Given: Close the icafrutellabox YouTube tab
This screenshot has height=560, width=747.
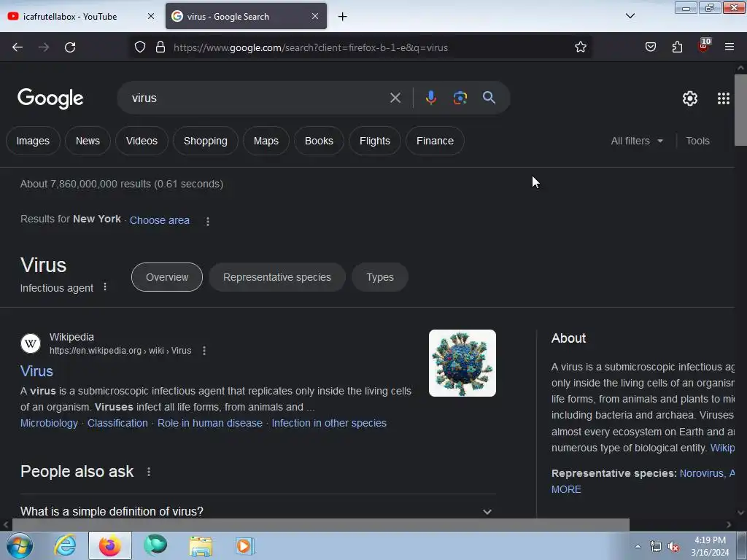Looking at the screenshot, I should pyautogui.click(x=150, y=16).
